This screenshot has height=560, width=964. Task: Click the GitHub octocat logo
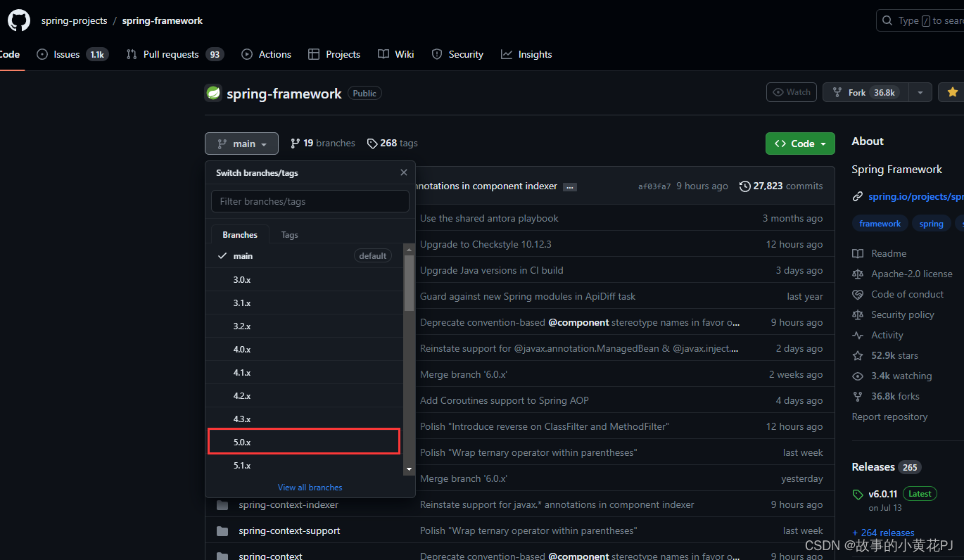[x=19, y=20]
